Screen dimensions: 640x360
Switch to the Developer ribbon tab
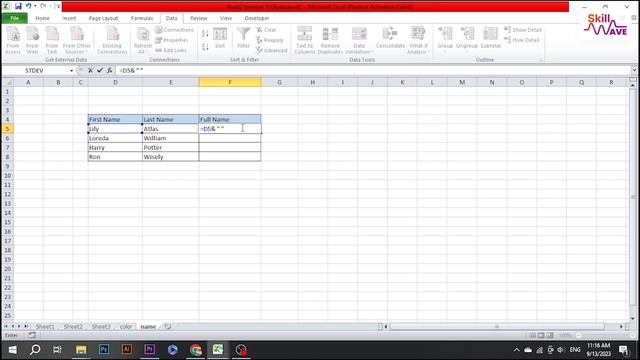pyautogui.click(x=257, y=18)
